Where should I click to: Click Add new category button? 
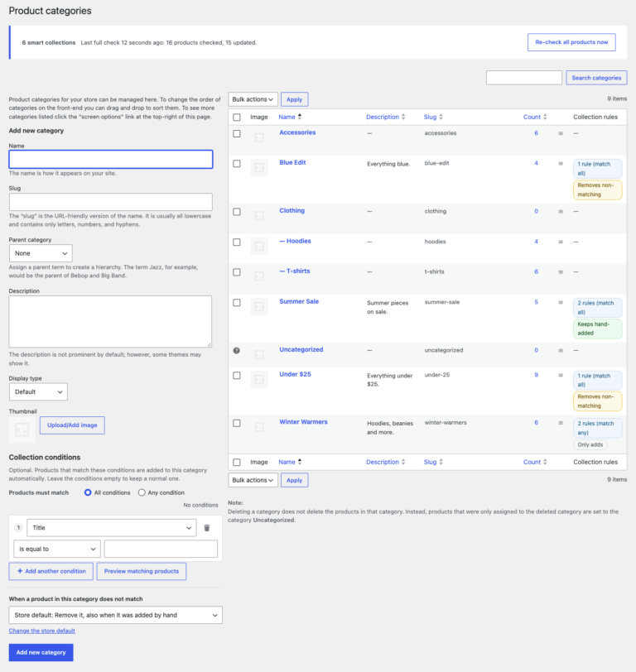coord(41,652)
